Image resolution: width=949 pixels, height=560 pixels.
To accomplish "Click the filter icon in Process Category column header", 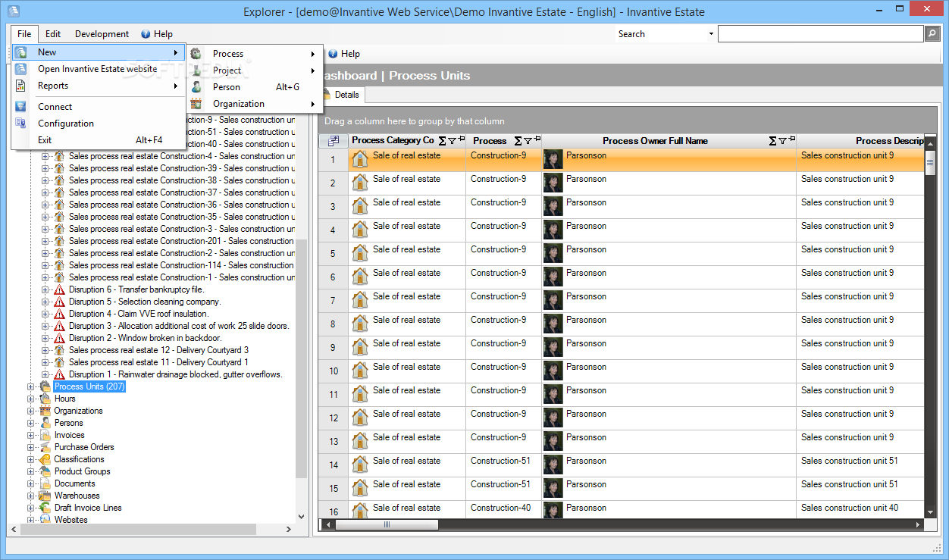I will point(452,141).
